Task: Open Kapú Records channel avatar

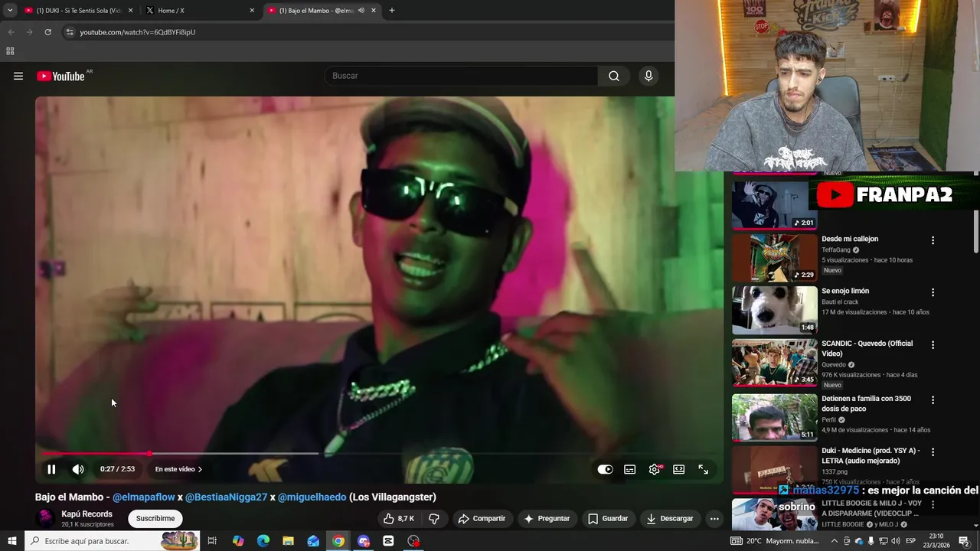Action: click(46, 518)
